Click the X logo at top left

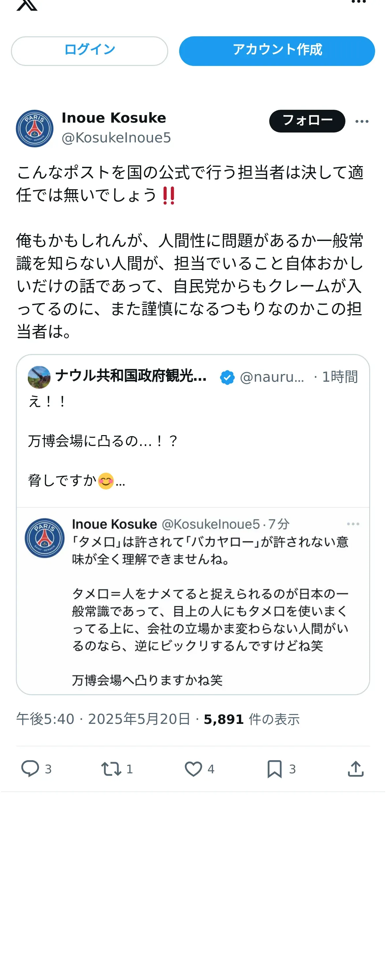pos(27,5)
